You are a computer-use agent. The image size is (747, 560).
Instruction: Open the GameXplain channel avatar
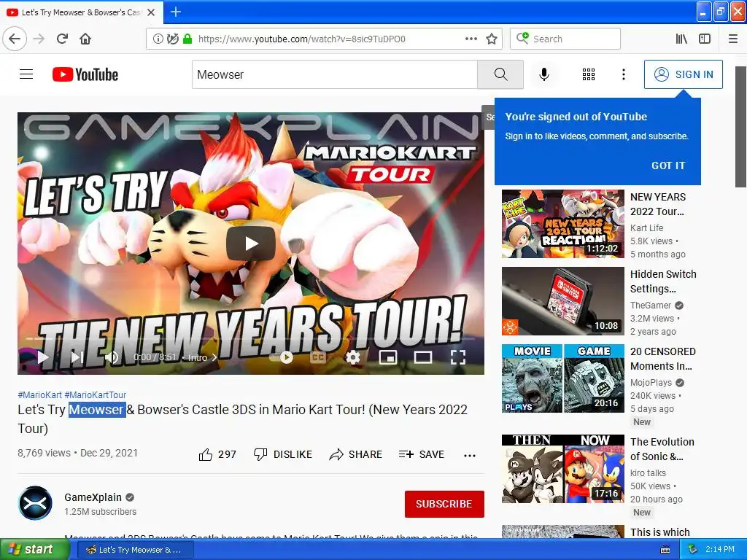point(35,503)
